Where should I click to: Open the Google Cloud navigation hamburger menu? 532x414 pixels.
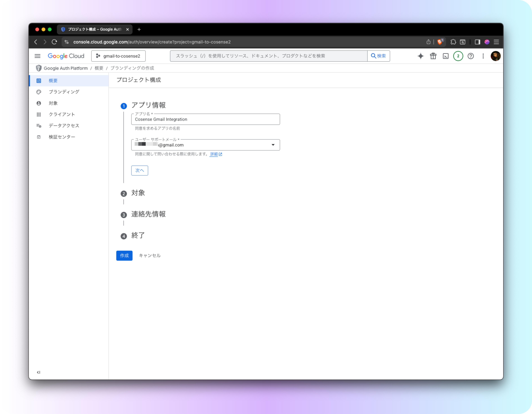point(38,56)
